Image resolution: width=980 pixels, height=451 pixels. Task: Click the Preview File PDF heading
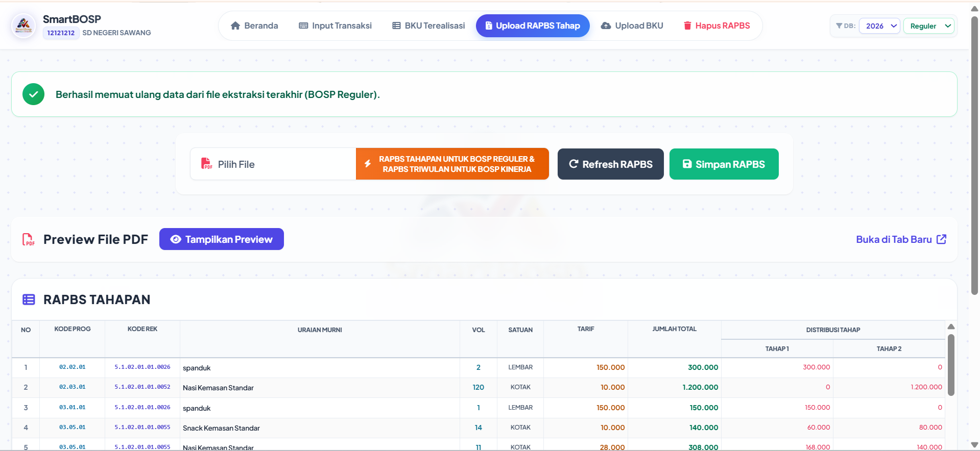point(95,239)
